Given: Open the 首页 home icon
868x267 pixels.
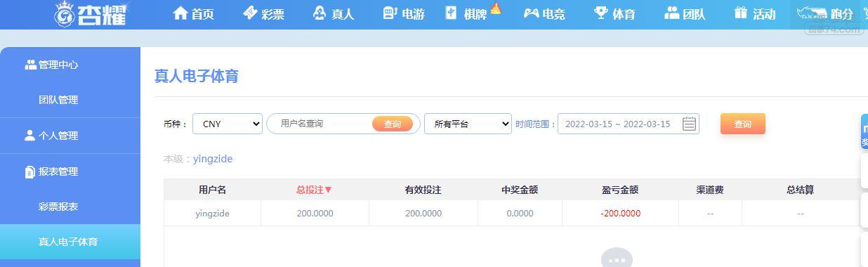Looking at the screenshot, I should point(180,13).
